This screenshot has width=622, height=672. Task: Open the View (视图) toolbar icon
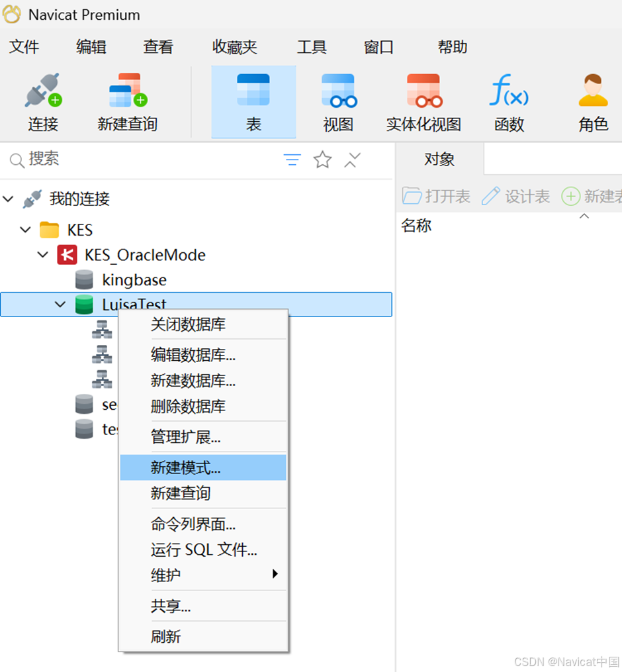pyautogui.click(x=338, y=90)
